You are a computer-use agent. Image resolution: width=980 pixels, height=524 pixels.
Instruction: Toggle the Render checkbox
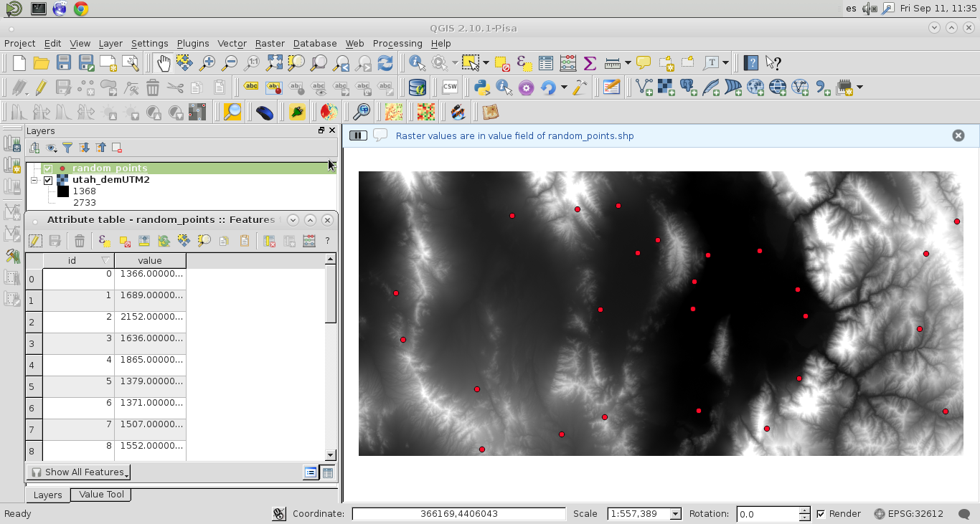click(x=821, y=514)
